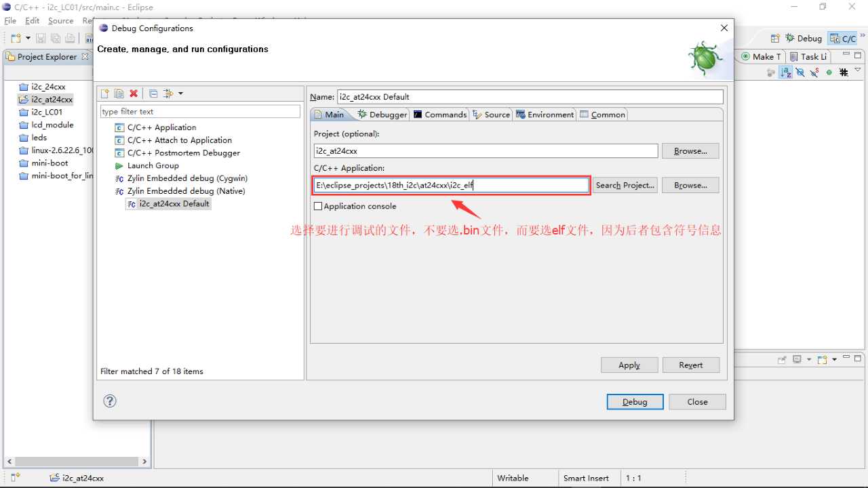The height and width of the screenshot is (488, 868).
Task: Select lcd_module project in Project Explorer
Action: tap(46, 125)
